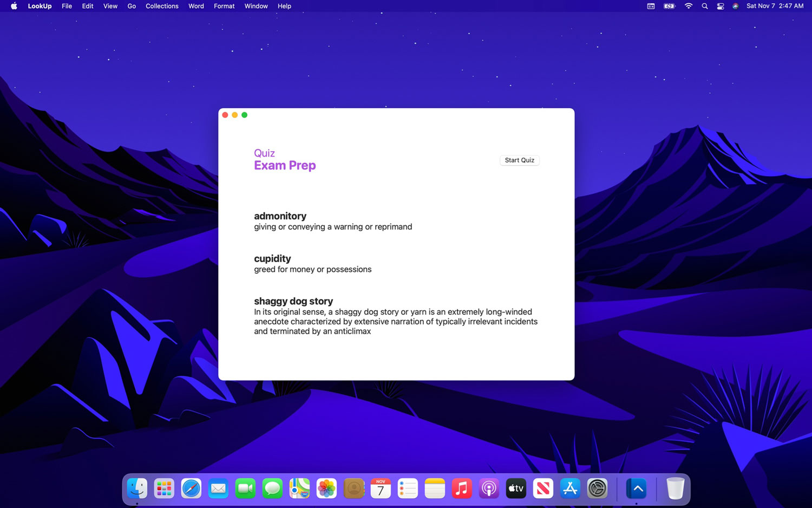Open the Word menu
Screen dimensions: 812x508
[196, 6]
